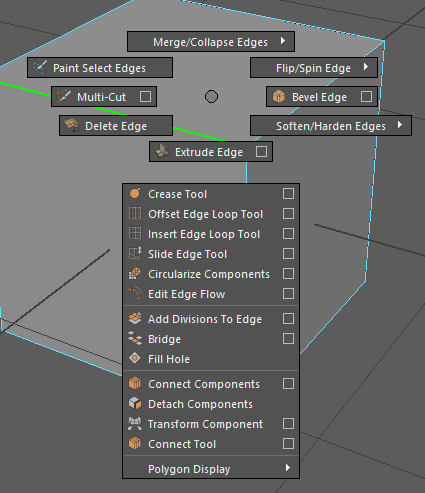Choose Slide Edge Tool menu item
The image size is (425, 493).
[x=211, y=254]
